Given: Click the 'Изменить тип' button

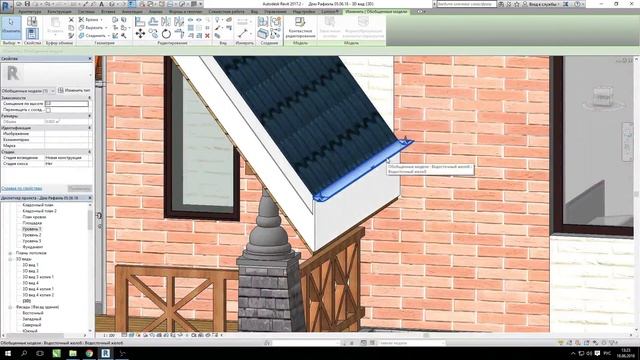Looking at the screenshot, I should [75, 90].
